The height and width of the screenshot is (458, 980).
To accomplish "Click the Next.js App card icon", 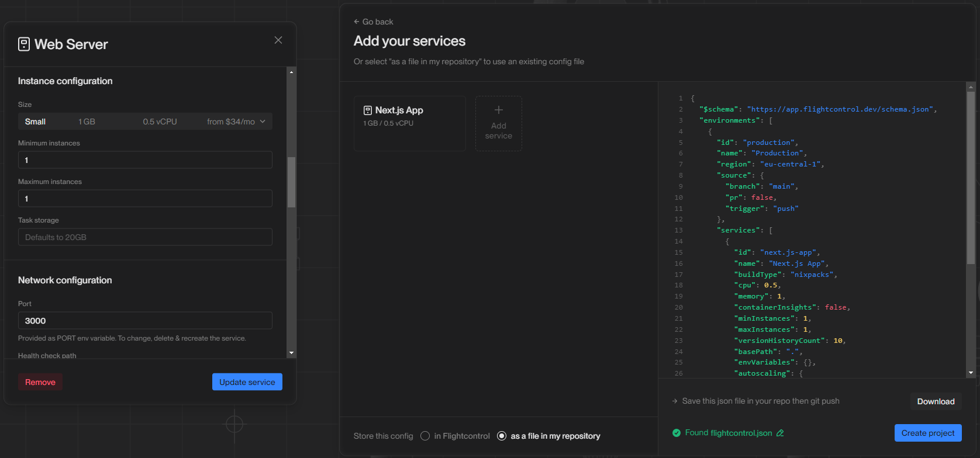I will click(x=368, y=110).
